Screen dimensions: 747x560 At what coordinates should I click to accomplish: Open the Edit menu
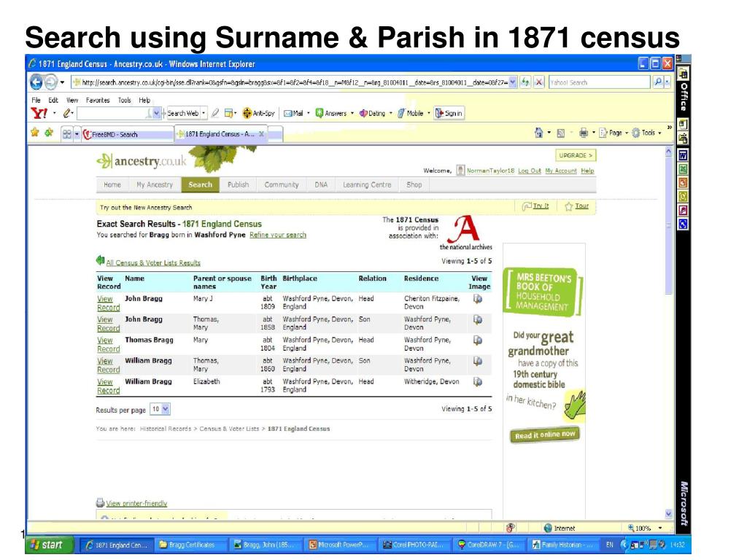point(53,100)
